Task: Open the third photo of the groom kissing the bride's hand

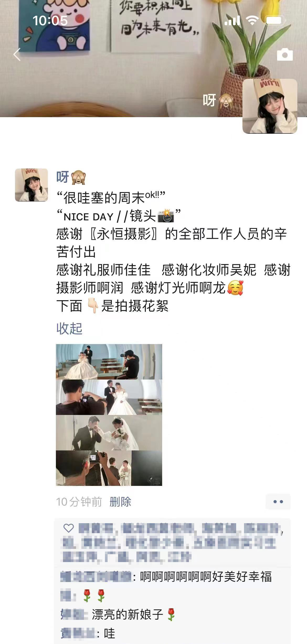Action: point(109,433)
